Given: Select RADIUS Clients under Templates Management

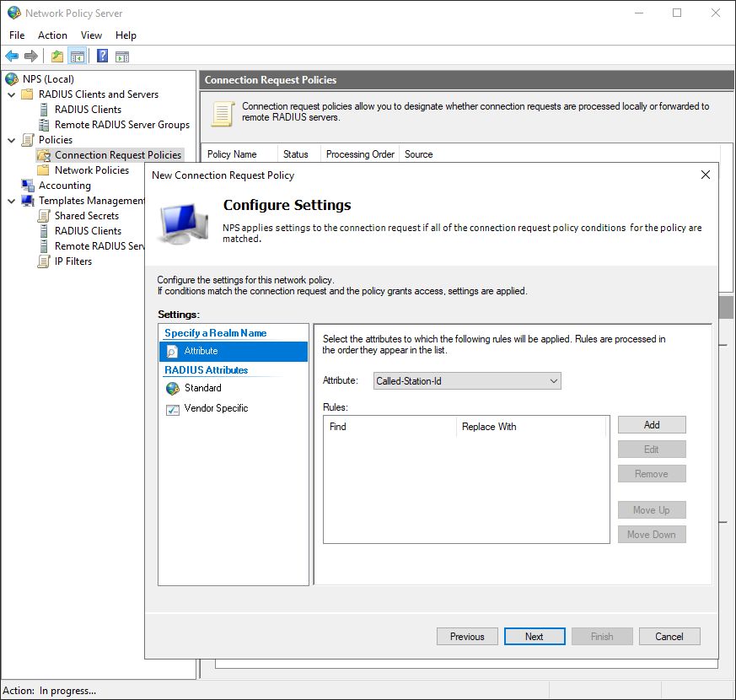Looking at the screenshot, I should pyautogui.click(x=88, y=231).
